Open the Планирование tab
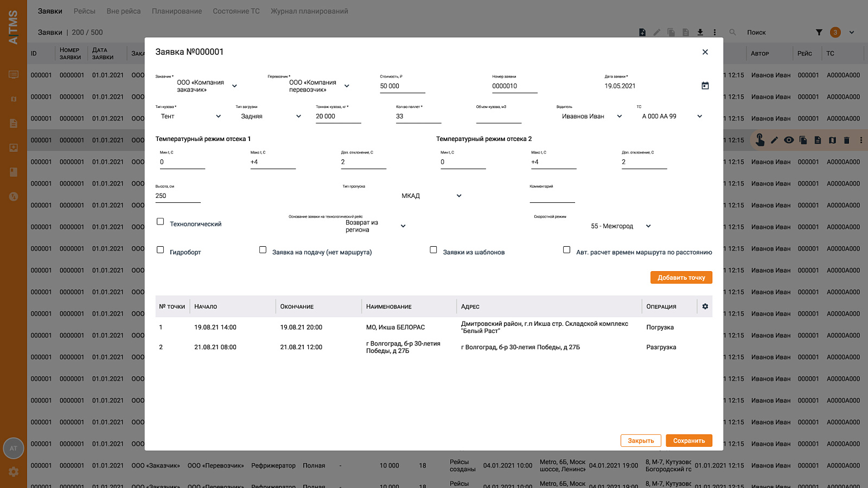The width and height of the screenshot is (868, 488). click(177, 11)
